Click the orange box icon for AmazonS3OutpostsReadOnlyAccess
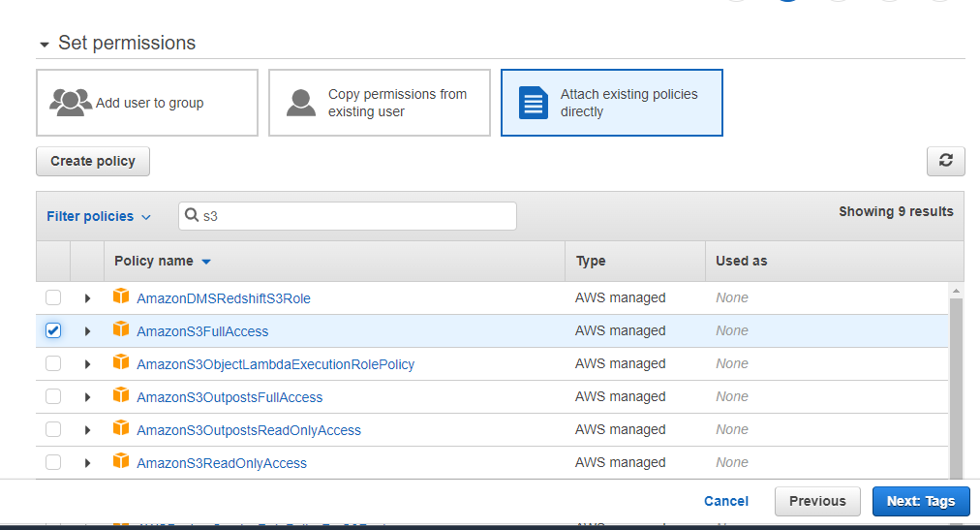This screenshot has width=980, height=530. (x=121, y=428)
